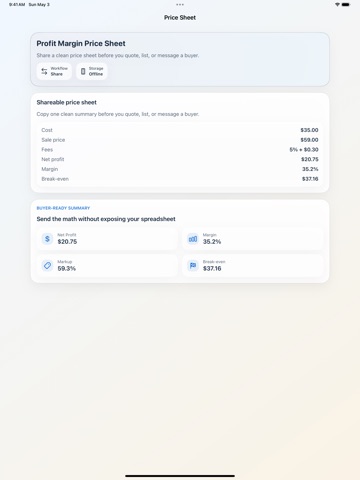Image resolution: width=360 pixels, height=480 pixels.
Task: Select the Margin 35.2% card
Action: click(x=253, y=239)
